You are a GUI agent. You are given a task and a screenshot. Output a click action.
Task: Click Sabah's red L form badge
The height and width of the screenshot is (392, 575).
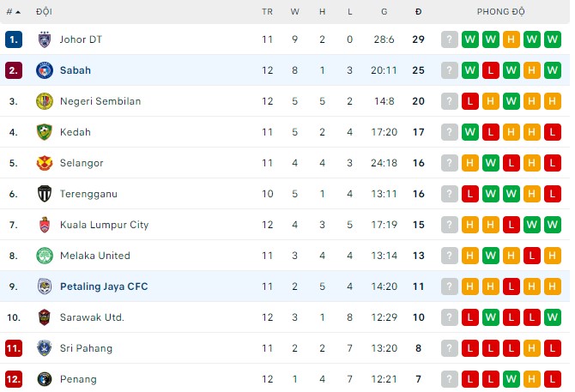point(491,70)
